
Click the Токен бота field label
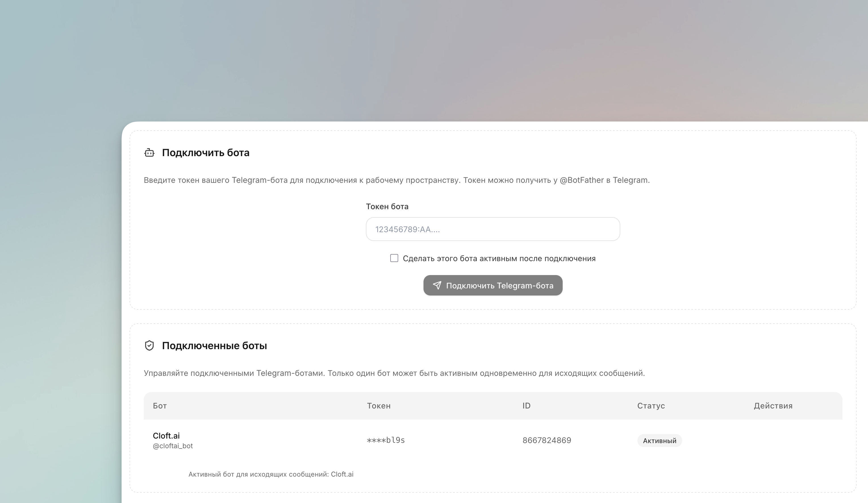tap(387, 206)
